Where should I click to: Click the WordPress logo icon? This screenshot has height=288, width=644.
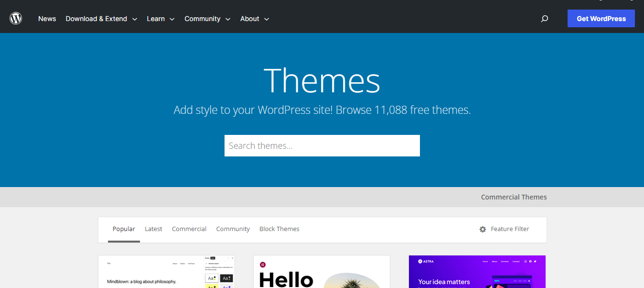16,19
